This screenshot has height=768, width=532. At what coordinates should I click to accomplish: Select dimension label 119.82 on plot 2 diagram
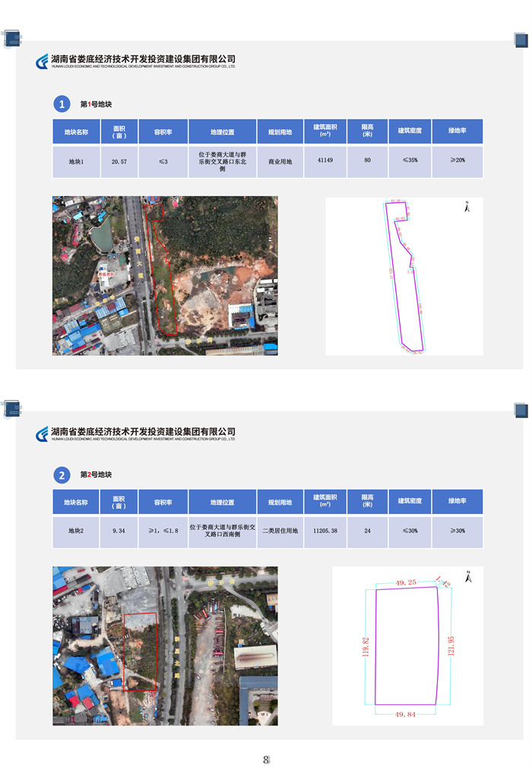pos(366,648)
